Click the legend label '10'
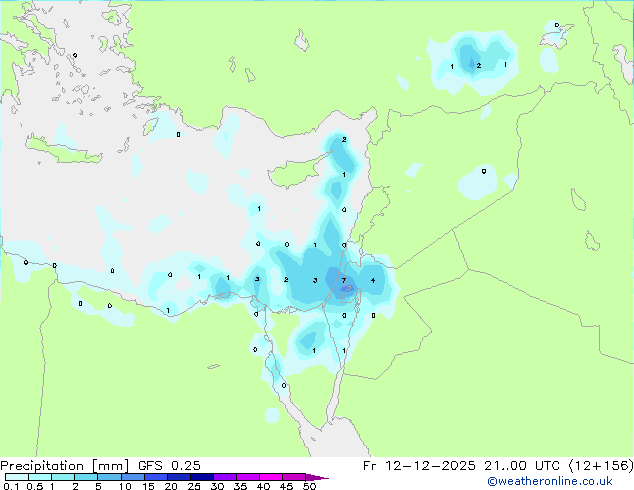Image resolution: width=634 pixels, height=490 pixels. coord(125,486)
